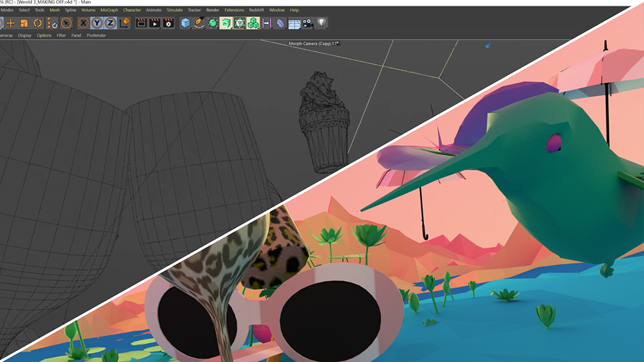Click the Floor/environment grid icon
Screen dimensions: 644x362
tap(294, 23)
